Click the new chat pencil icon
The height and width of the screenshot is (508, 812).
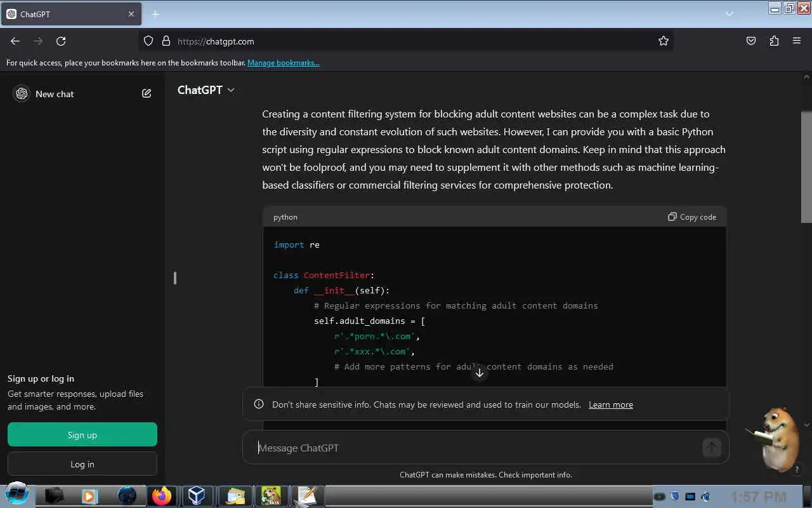(x=147, y=93)
